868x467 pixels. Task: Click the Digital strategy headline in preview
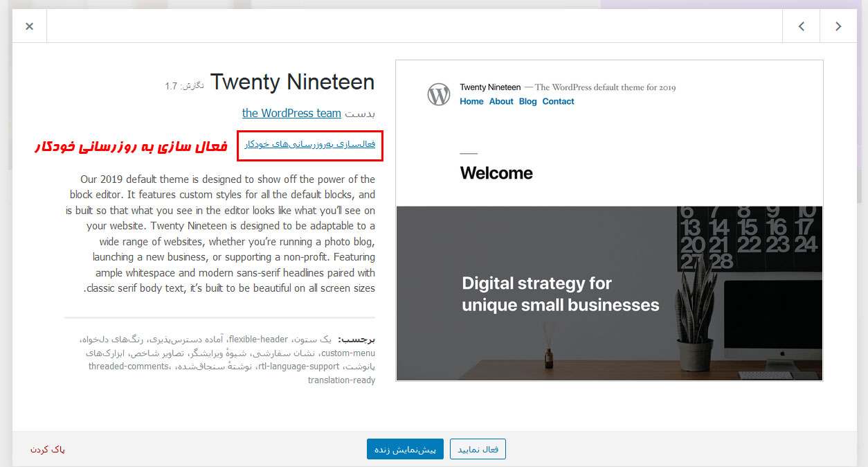click(560, 294)
